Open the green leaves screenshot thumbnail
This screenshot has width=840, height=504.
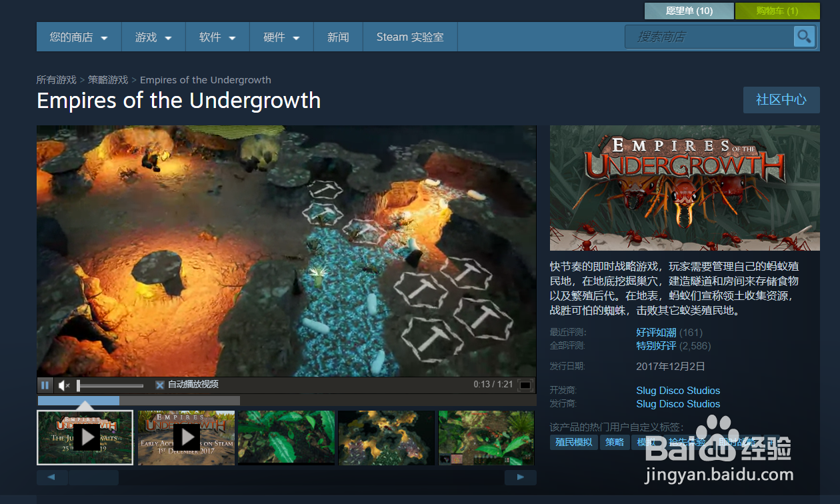(286, 437)
